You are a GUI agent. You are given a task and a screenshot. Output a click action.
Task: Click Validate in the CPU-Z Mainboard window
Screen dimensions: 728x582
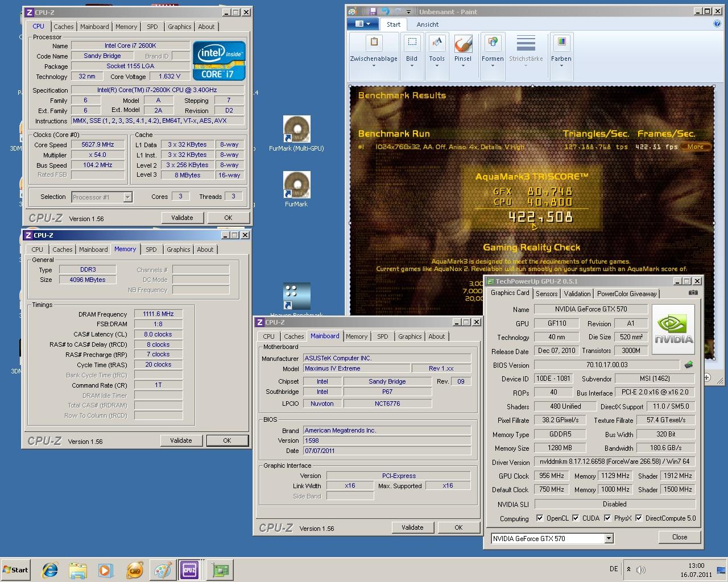tap(412, 527)
